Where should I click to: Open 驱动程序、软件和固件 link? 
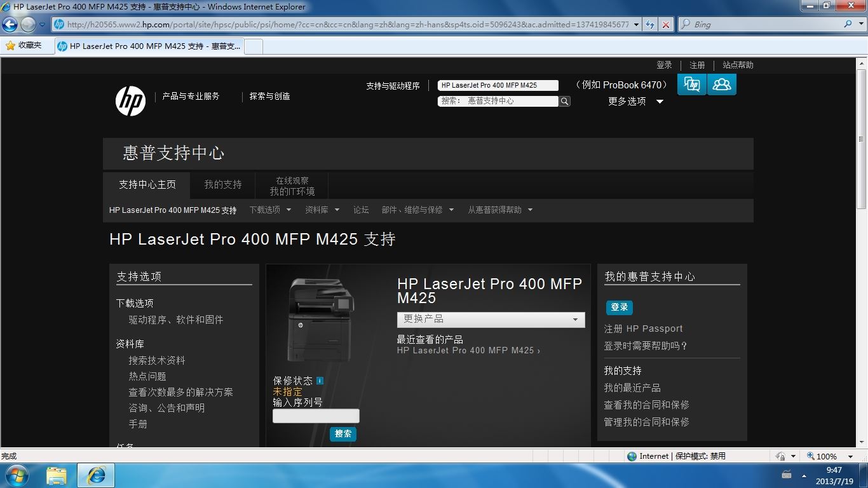pyautogui.click(x=176, y=320)
